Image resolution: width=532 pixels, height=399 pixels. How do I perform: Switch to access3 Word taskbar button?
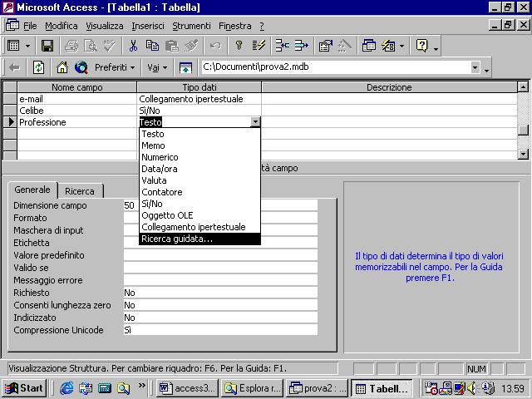[x=187, y=388]
